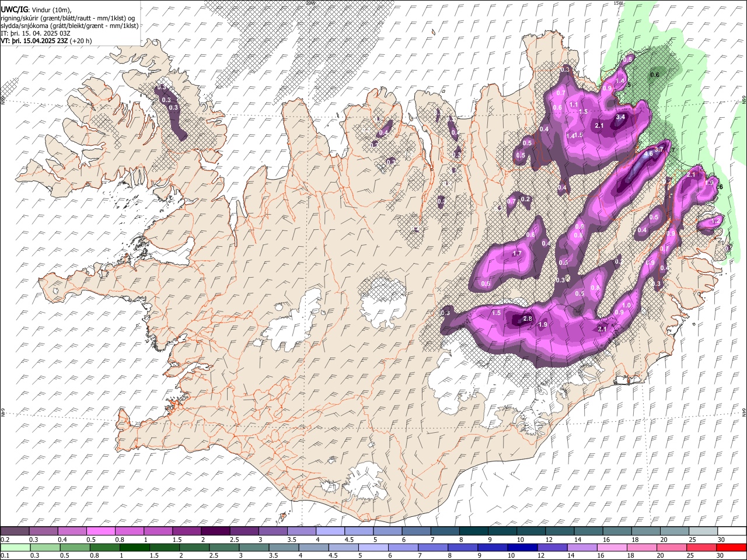Select the red swatch labelled 30, bottom row
This screenshot has width=747, height=560.
point(732,548)
